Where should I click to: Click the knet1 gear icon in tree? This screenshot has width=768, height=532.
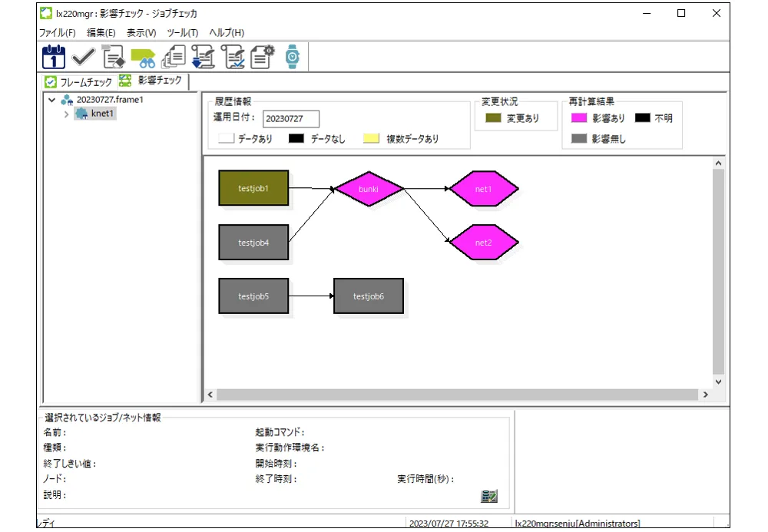point(81,114)
